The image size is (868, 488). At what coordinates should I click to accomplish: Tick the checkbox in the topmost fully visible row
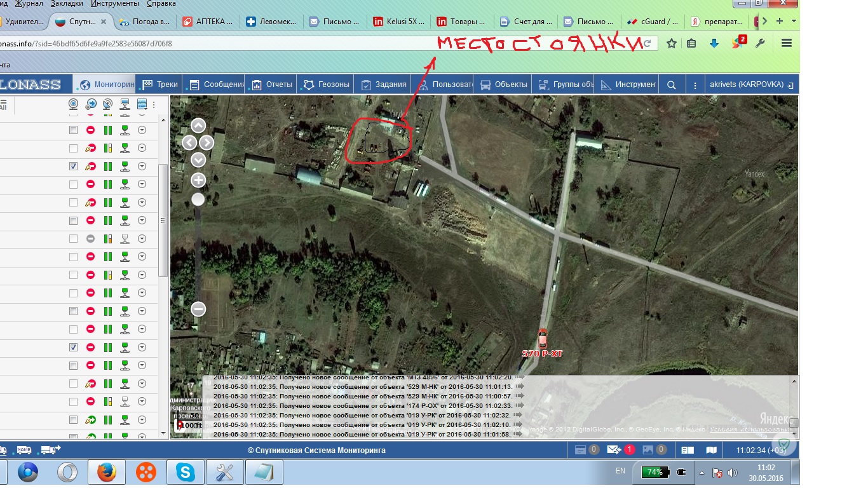pos(73,130)
